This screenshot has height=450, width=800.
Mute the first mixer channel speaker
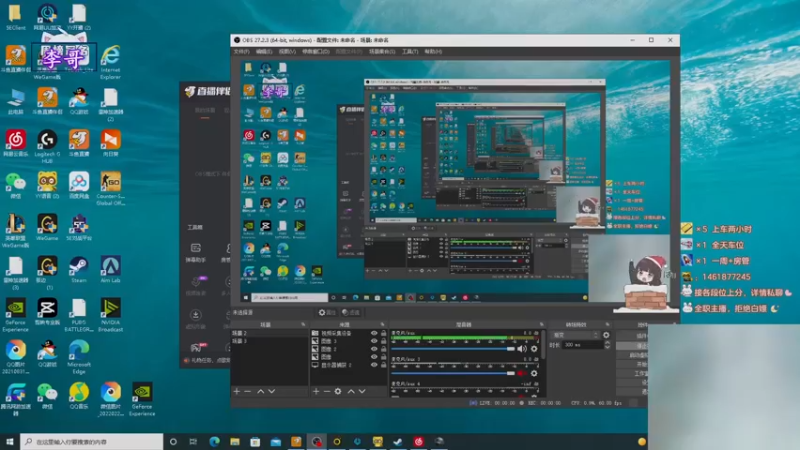click(x=521, y=349)
